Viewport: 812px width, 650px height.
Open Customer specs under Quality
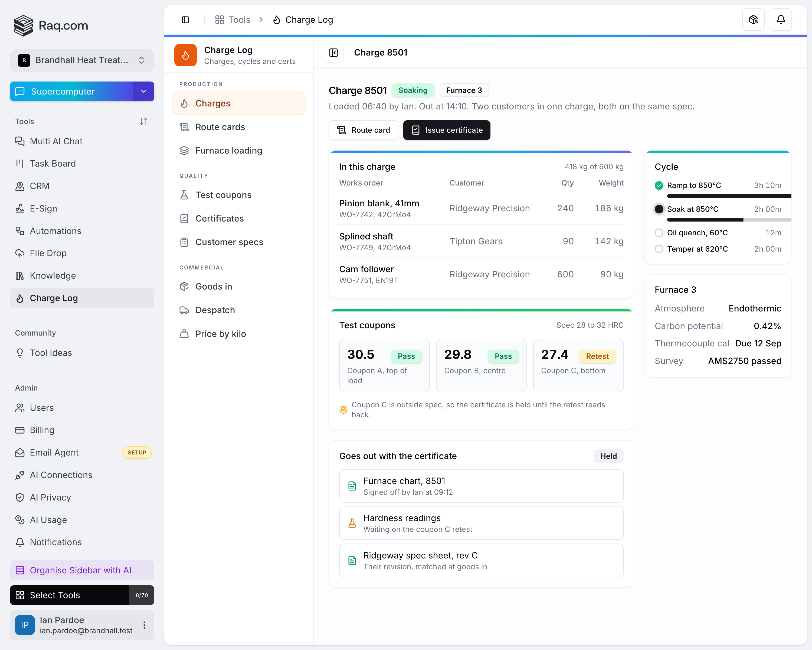tap(239, 242)
